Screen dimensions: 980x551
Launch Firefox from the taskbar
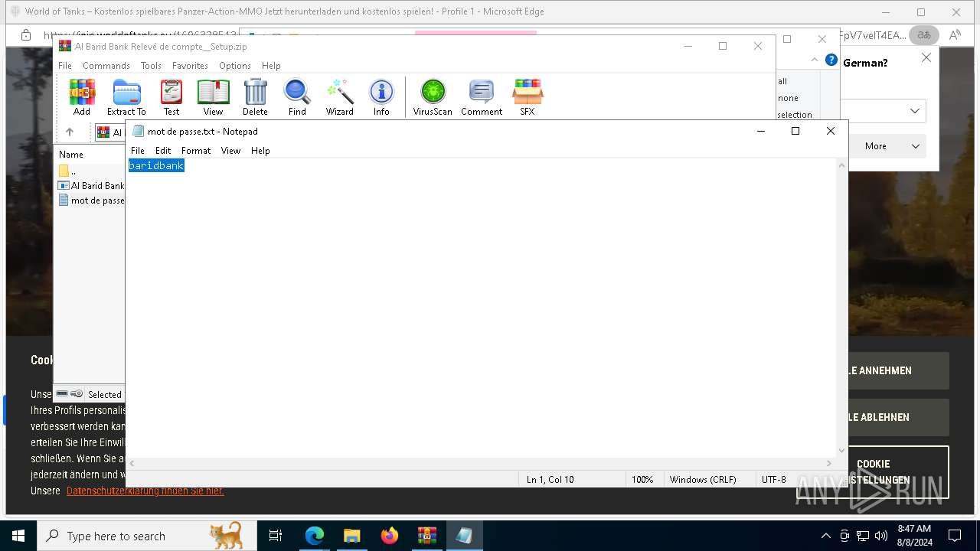(x=390, y=536)
